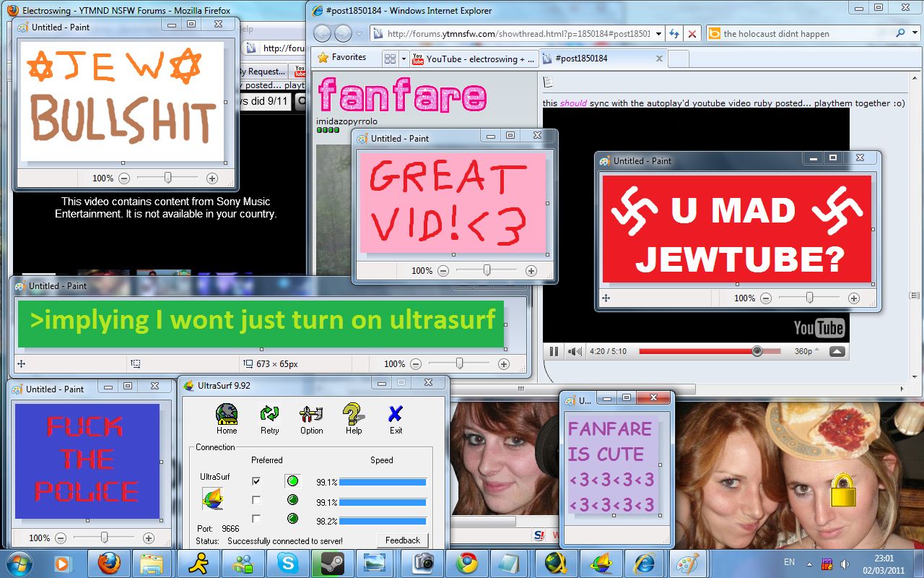Click the UltraSurf Home icon

point(227,414)
